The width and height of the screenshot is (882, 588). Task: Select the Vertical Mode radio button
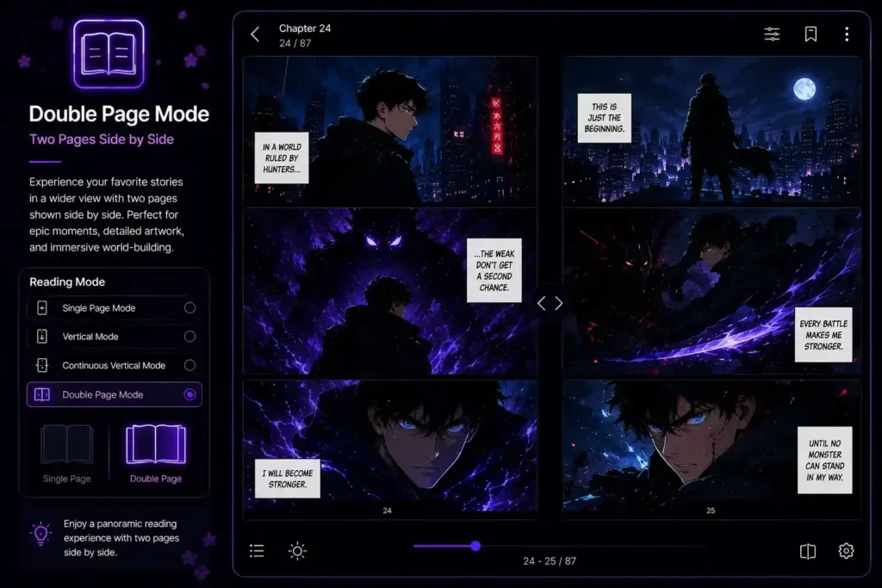(189, 337)
